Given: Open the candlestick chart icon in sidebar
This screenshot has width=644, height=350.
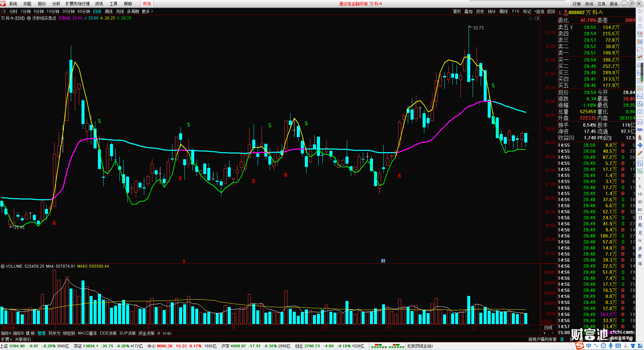Looking at the screenshot, I should [640, 57].
